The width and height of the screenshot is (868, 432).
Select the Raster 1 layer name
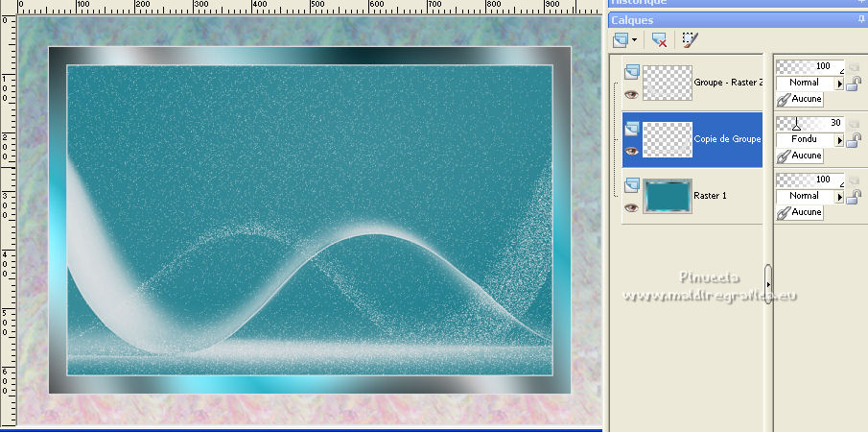(711, 196)
